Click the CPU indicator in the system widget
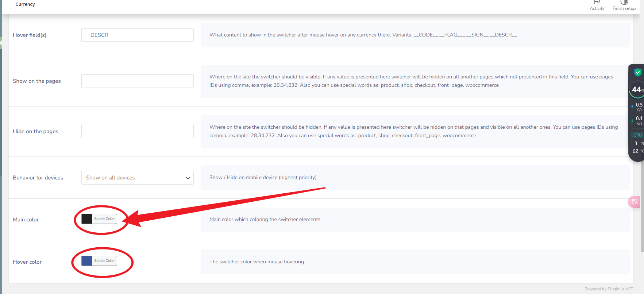 click(637, 135)
